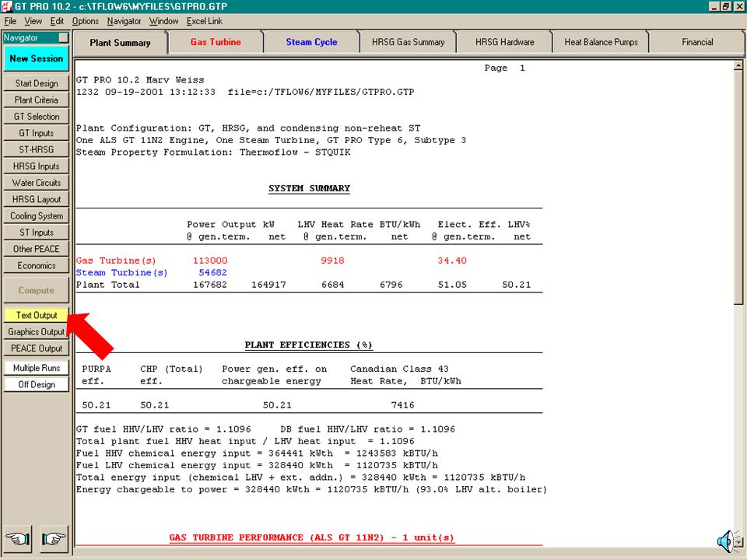
Task: Click the Compute button
Action: coord(37,290)
